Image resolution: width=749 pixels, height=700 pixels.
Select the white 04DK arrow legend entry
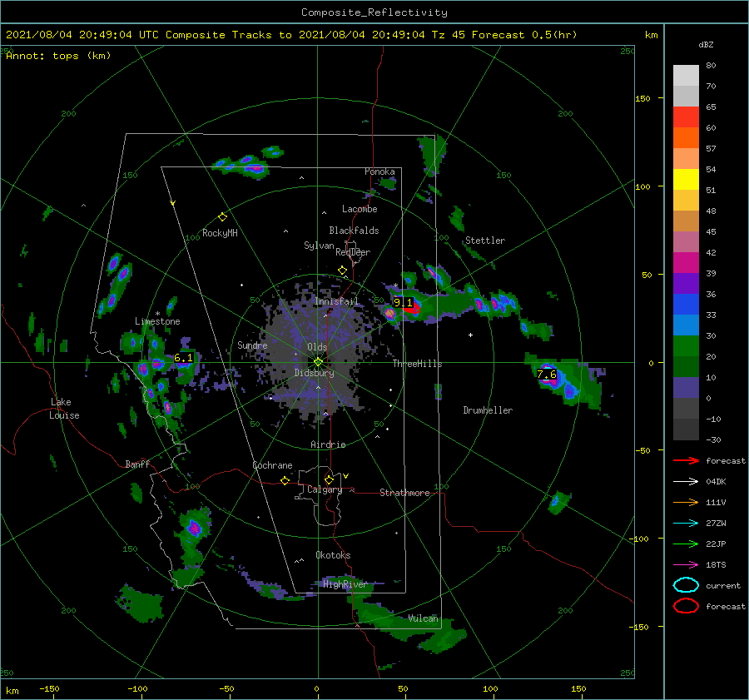[686, 482]
